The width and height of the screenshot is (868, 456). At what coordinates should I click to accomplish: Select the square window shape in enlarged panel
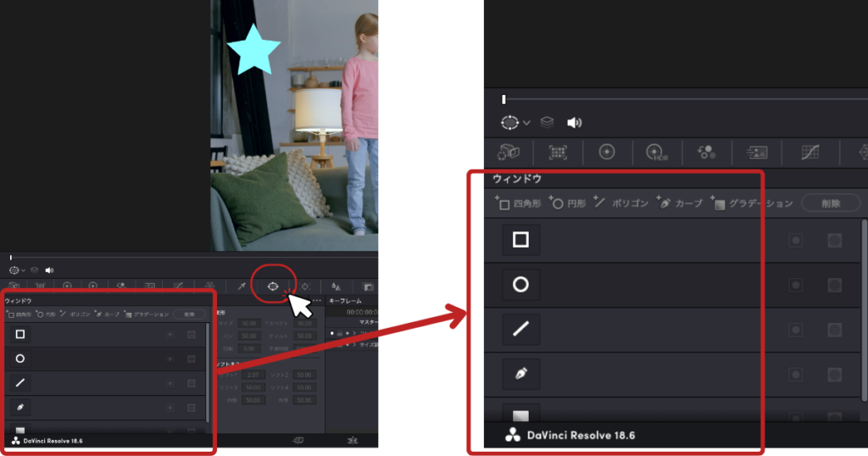[520, 241]
